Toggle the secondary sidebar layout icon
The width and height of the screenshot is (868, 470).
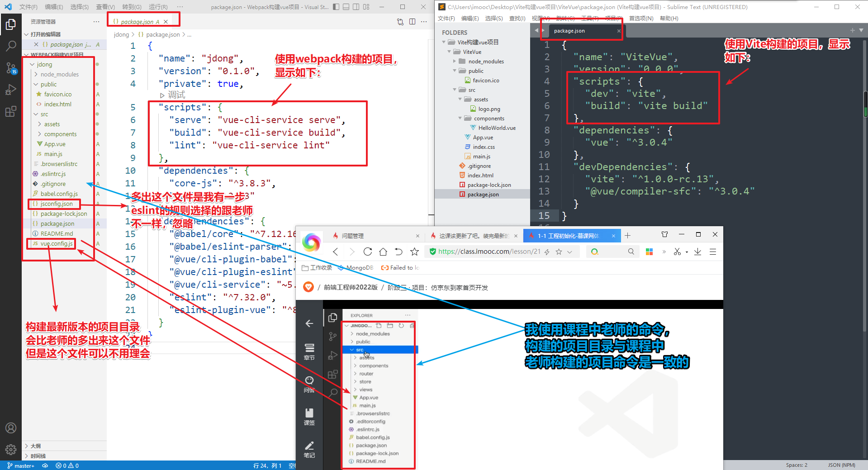coord(356,7)
